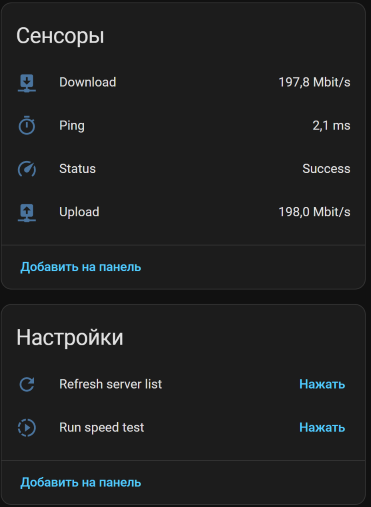Select the Refresh server list label
371x507 pixels.
pyautogui.click(x=111, y=384)
